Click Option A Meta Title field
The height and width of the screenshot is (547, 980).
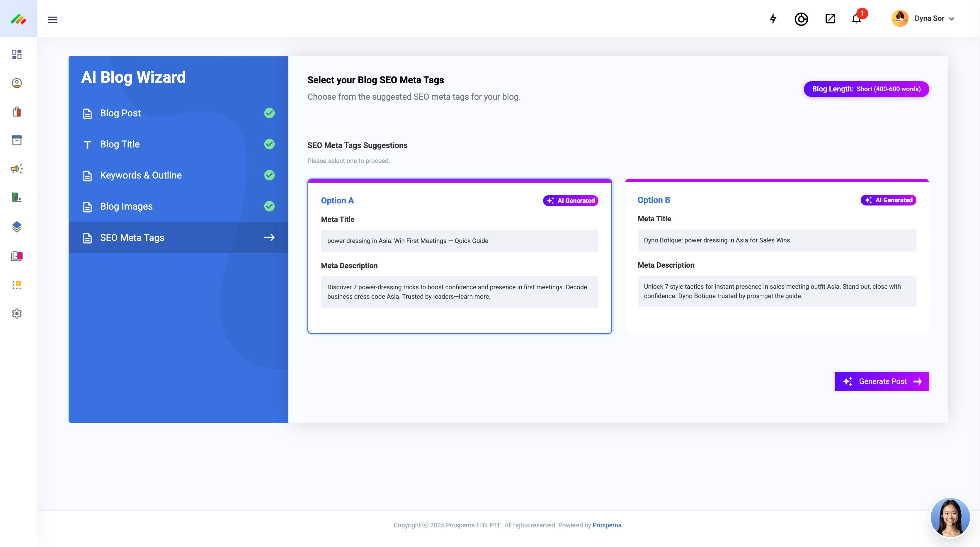coord(460,241)
